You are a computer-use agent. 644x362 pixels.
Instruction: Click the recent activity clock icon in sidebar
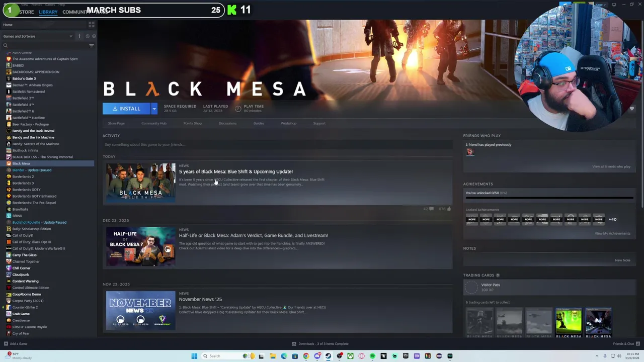tap(87, 36)
